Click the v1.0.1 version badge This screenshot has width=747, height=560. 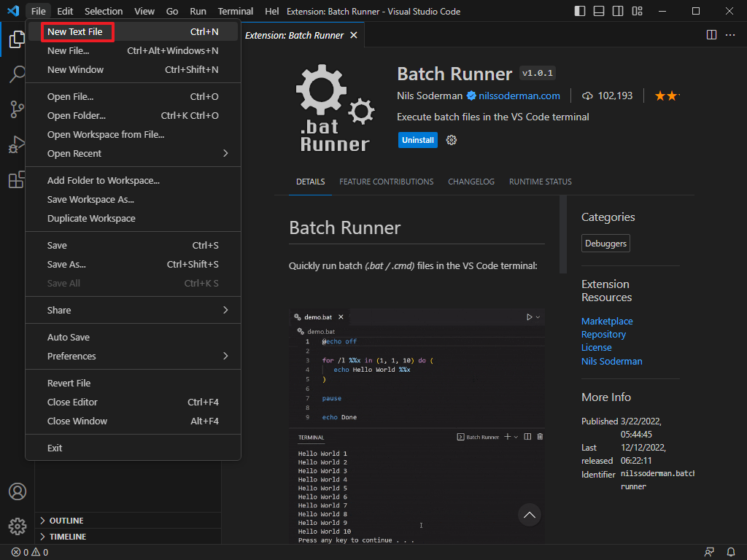[x=538, y=74]
